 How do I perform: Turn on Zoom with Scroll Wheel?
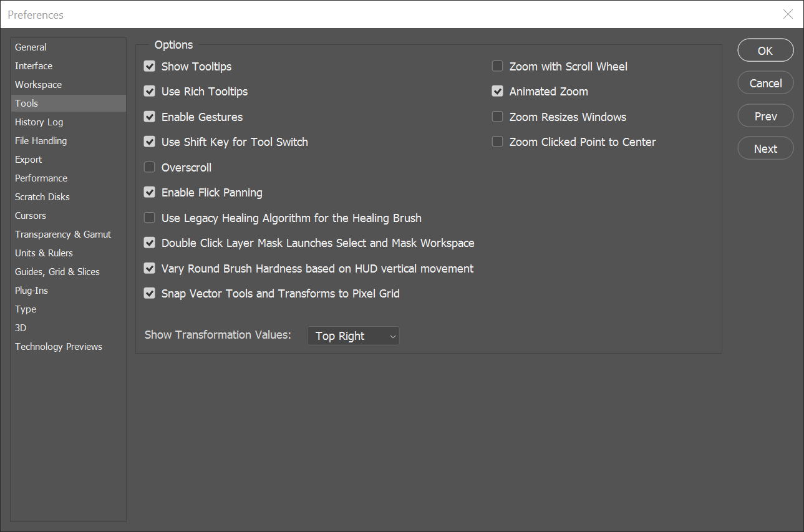pyautogui.click(x=498, y=66)
